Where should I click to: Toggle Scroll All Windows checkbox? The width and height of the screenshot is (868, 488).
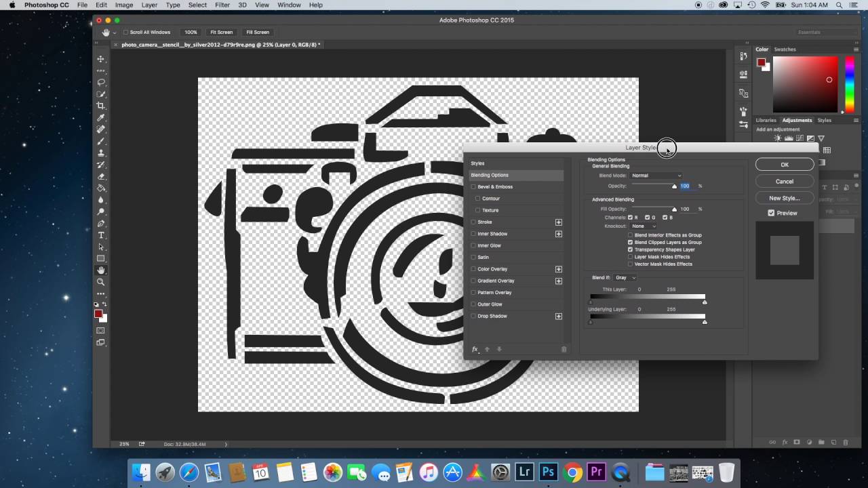(126, 33)
